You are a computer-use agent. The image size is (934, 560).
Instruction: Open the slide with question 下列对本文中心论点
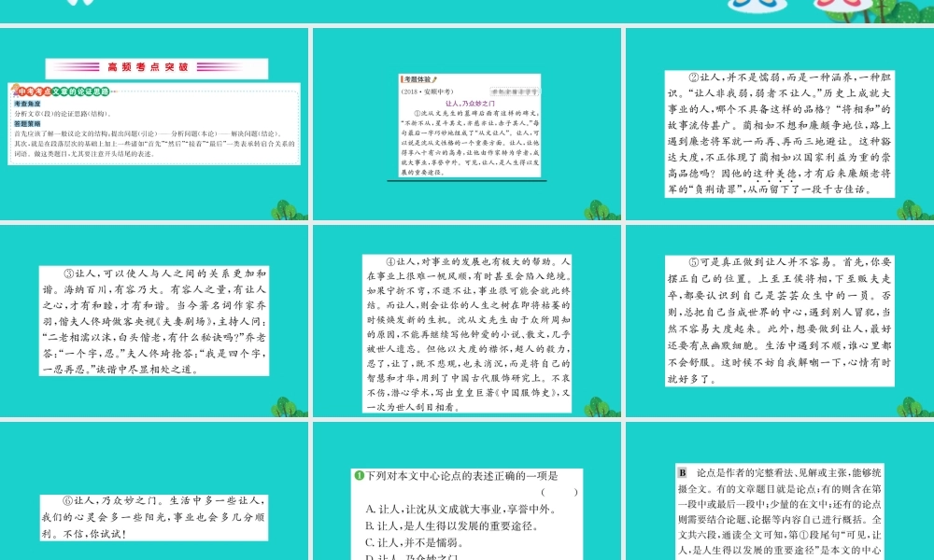point(467,491)
